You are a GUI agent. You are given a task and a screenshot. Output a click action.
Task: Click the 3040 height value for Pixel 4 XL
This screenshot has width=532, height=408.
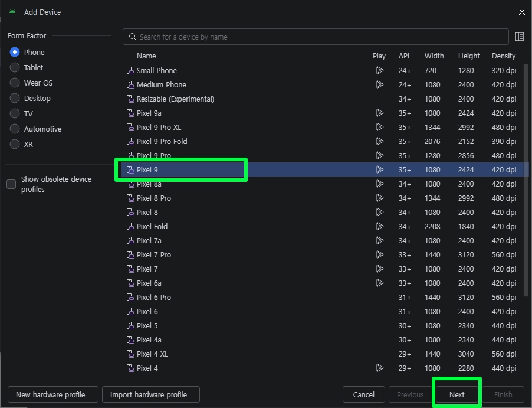[466, 354]
